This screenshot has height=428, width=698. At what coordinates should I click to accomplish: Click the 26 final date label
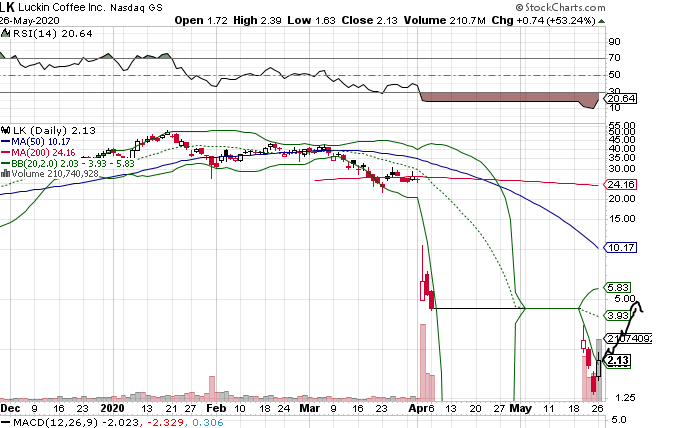(x=597, y=408)
